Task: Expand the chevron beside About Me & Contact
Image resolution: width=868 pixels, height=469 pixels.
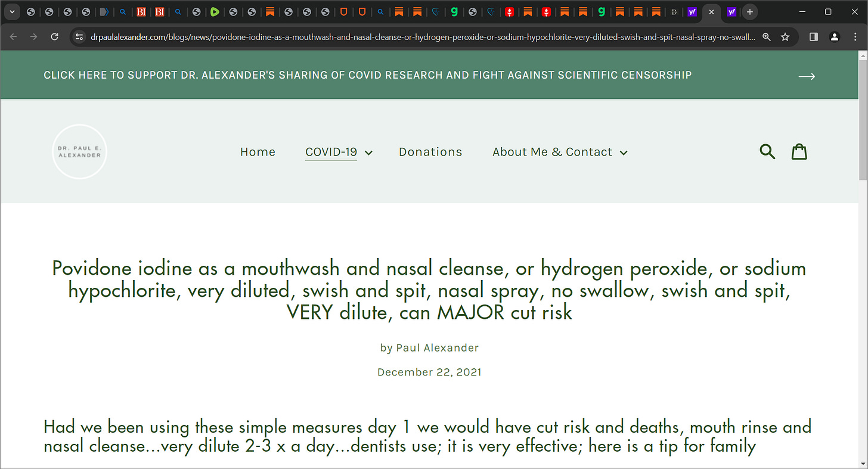Action: point(624,153)
